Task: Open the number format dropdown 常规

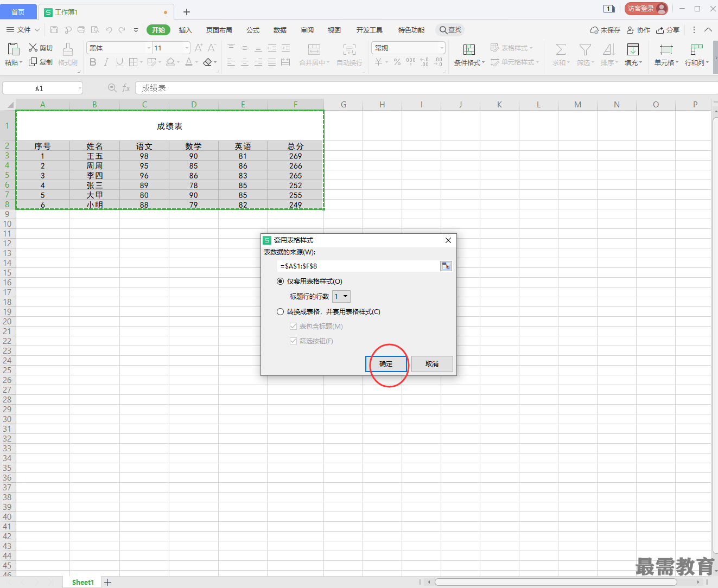Action: 442,48
